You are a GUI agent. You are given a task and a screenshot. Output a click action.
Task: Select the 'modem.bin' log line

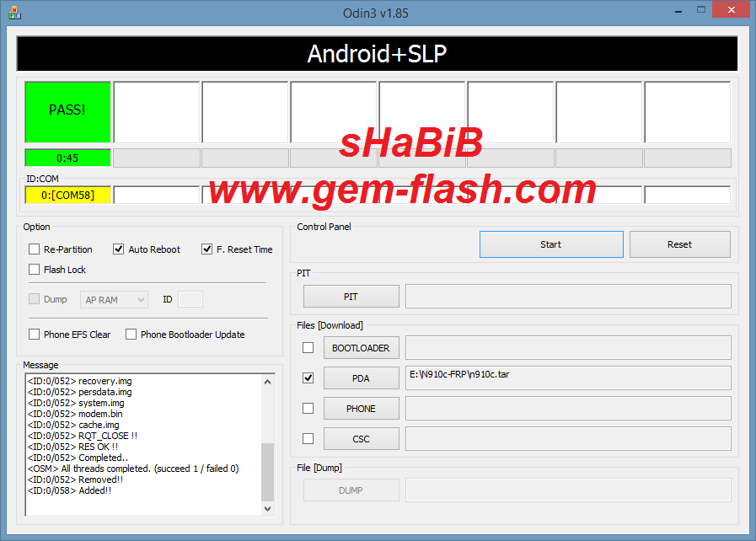[x=75, y=414]
